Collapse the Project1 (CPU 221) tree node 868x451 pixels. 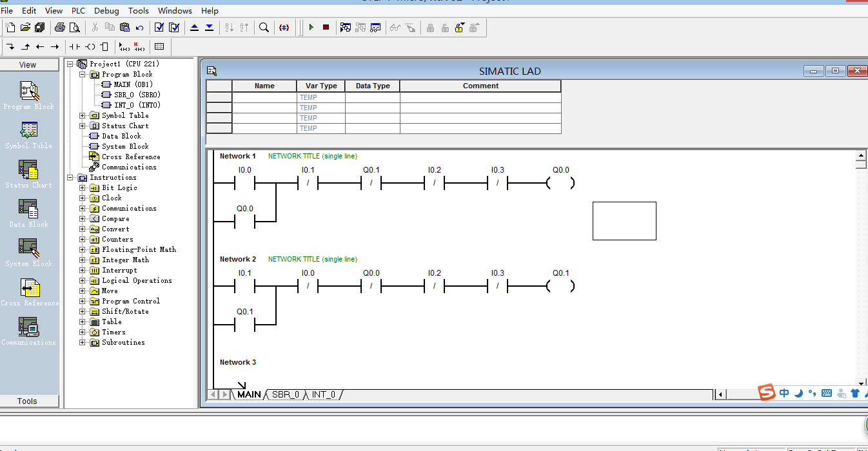70,64
